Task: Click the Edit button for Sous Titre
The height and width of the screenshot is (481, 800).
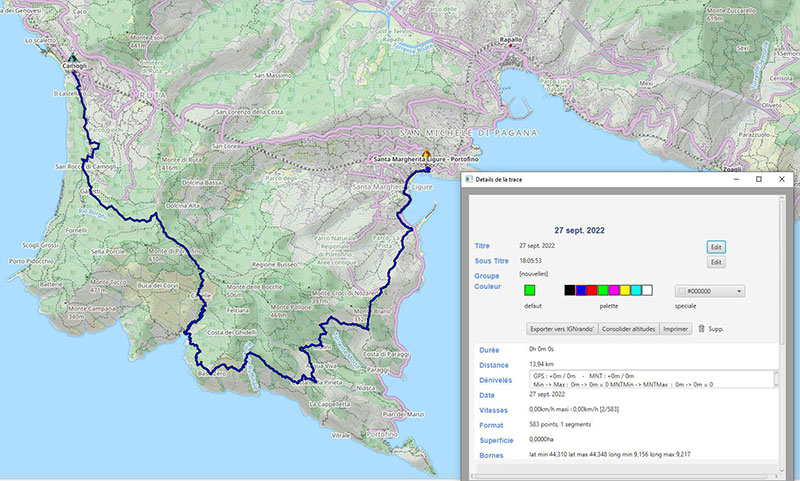Action: coord(716,262)
